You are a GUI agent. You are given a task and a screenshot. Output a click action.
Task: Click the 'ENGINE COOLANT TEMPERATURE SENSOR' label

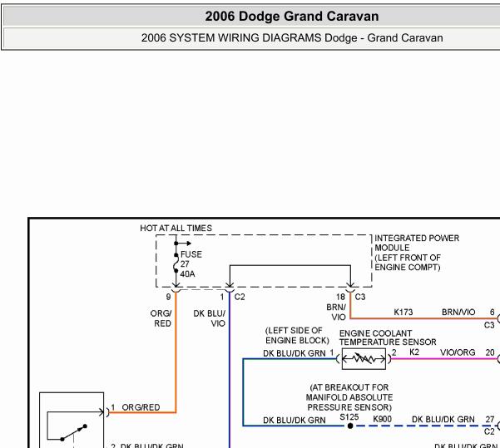pyautogui.click(x=388, y=337)
